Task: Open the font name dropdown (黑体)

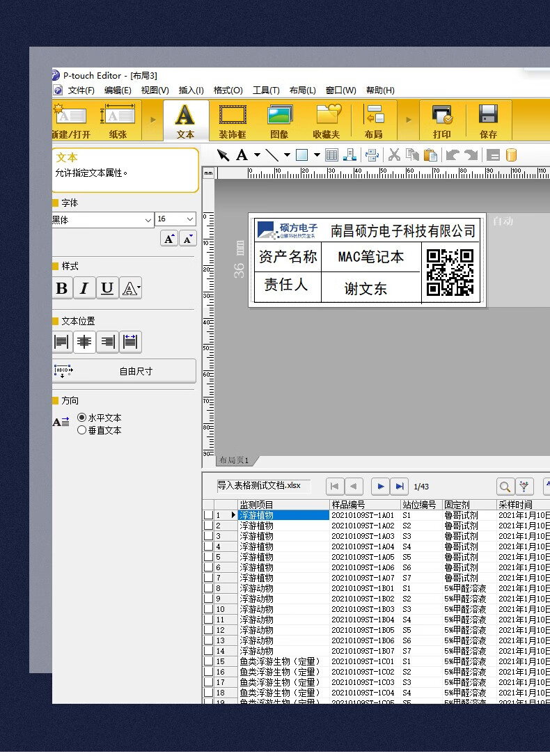Action: (x=148, y=219)
